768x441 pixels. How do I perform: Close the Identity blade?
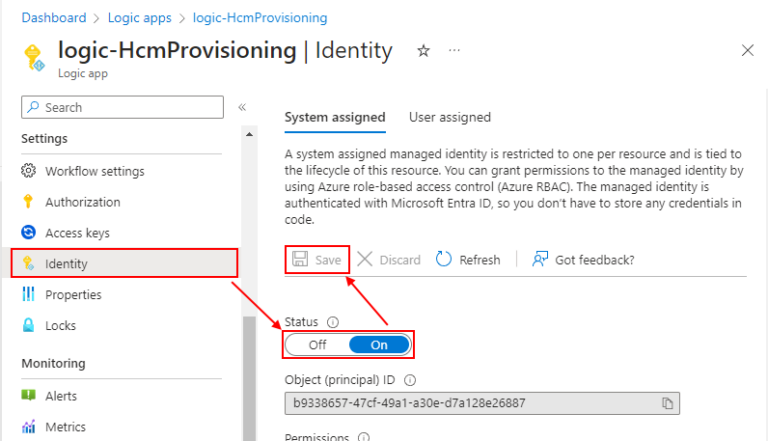click(x=747, y=50)
